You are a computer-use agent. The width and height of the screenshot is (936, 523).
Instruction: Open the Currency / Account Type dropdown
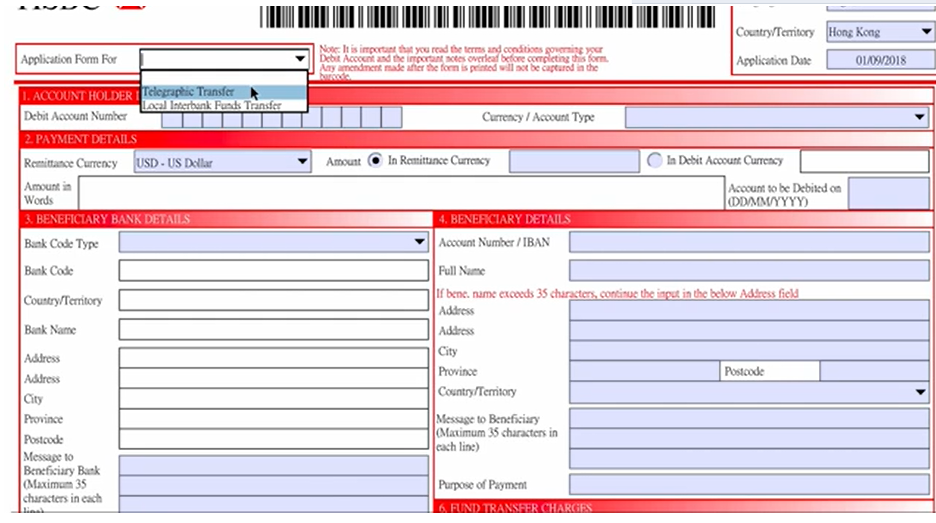(920, 118)
